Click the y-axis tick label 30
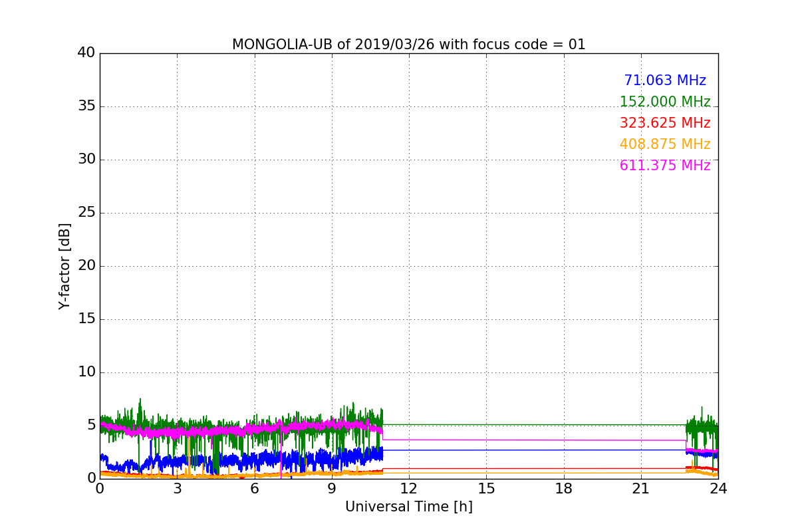This screenshot has height=532, width=798. click(86, 159)
